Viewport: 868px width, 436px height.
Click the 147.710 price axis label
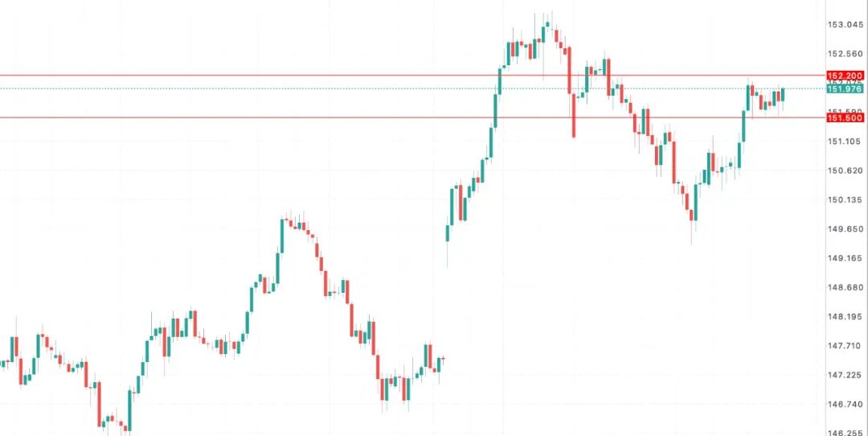pos(845,346)
